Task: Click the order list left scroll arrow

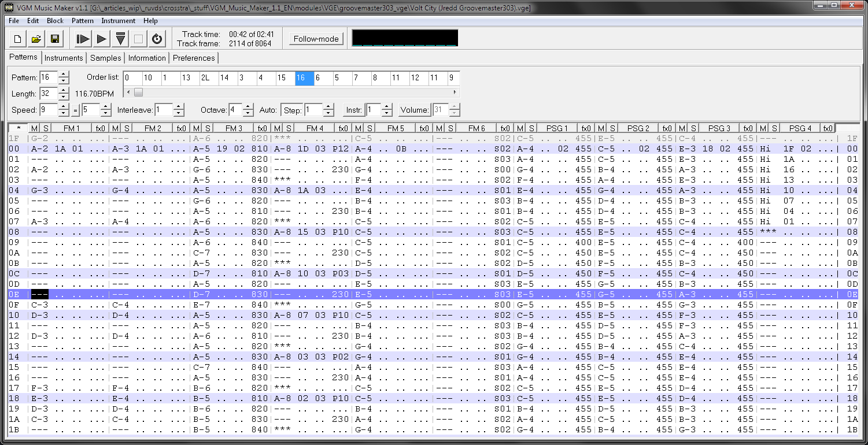Action: 128,92
